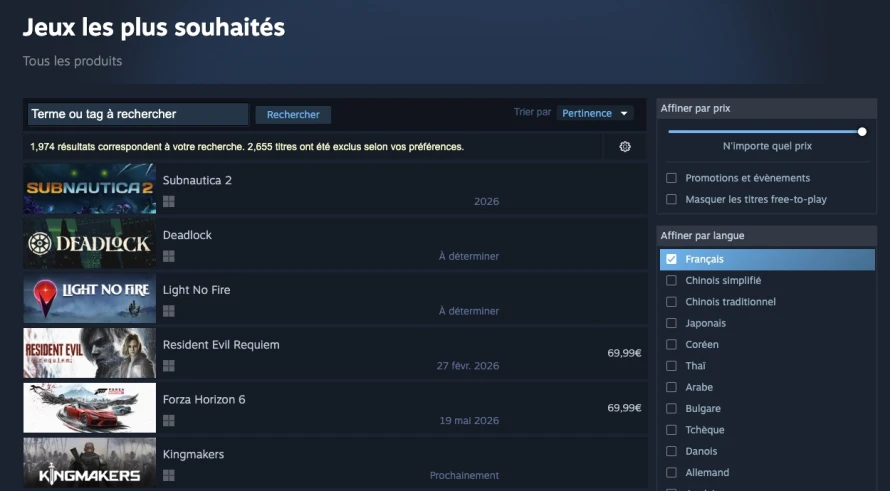The height and width of the screenshot is (491, 890).
Task: Select Coréen language checkbox
Action: pyautogui.click(x=671, y=345)
